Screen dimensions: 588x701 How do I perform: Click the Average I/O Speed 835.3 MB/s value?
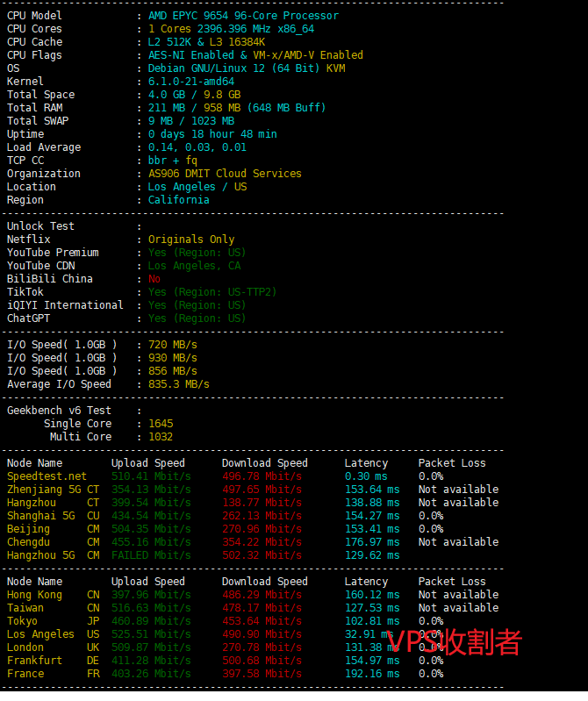click(x=178, y=384)
